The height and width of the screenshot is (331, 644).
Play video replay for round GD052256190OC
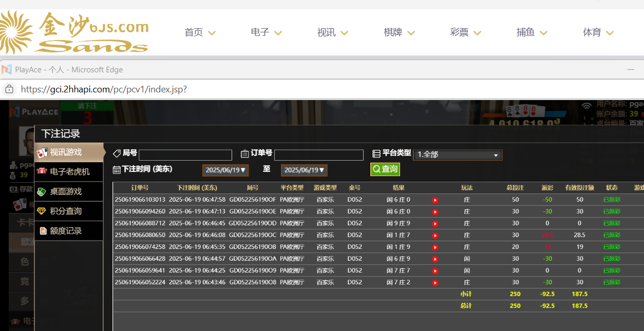pos(435,236)
